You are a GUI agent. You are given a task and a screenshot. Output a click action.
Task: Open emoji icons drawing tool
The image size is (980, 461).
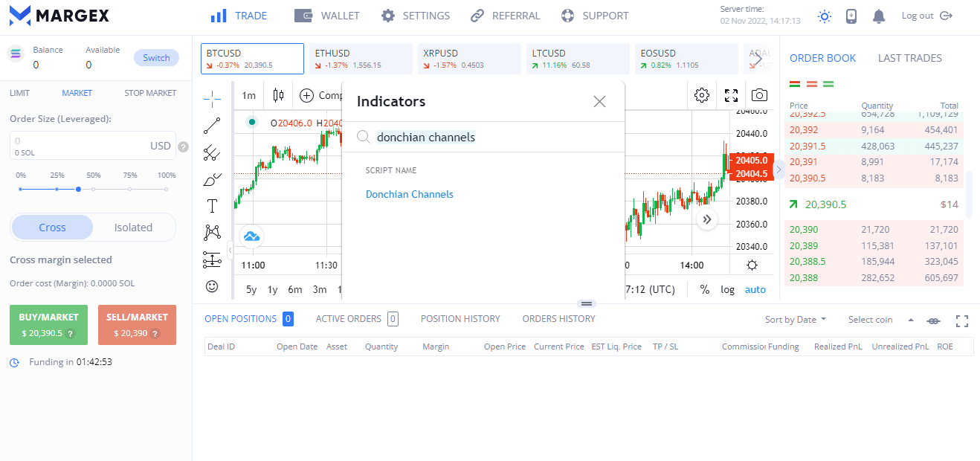pos(212,286)
